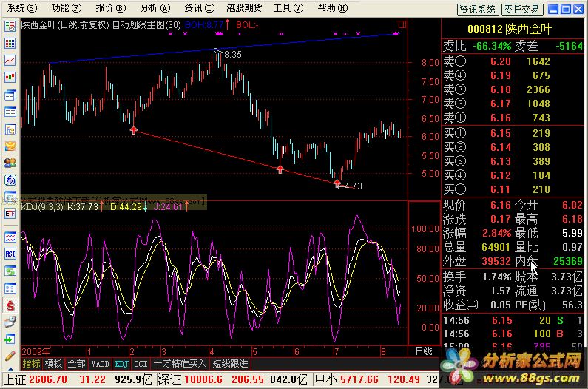
Task: Click the 14:56 trade row with price 6.15
Action: pos(513,320)
